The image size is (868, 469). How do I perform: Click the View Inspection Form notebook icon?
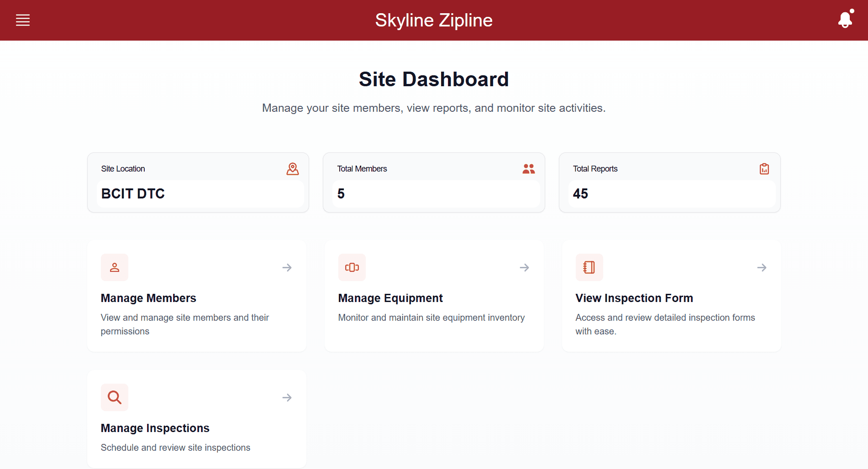click(589, 267)
